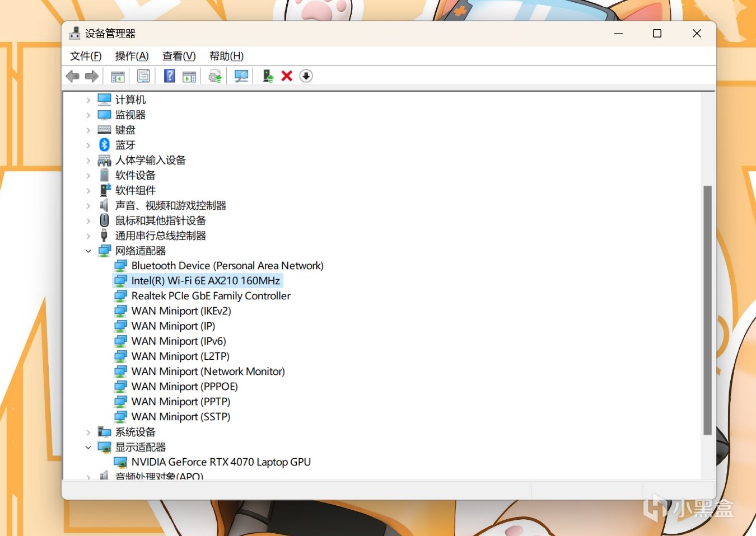Image resolution: width=756 pixels, height=536 pixels.
Task: Expand the 计算机 node
Action: coord(88,100)
